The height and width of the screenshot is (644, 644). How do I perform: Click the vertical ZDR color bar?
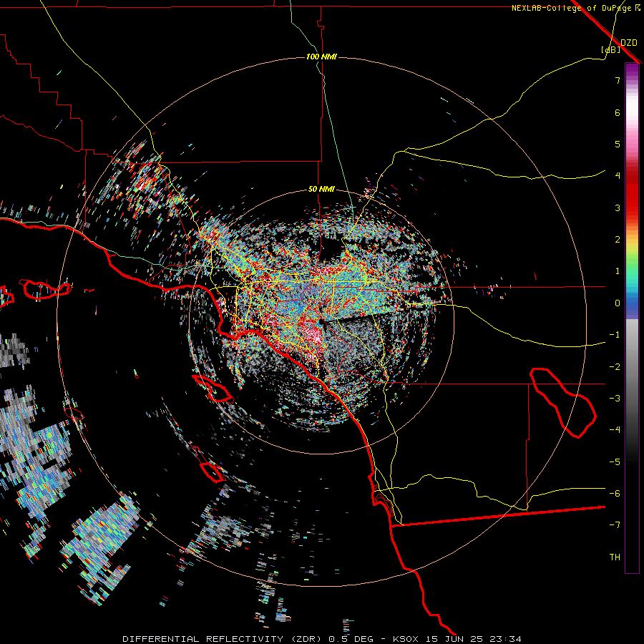(632, 318)
